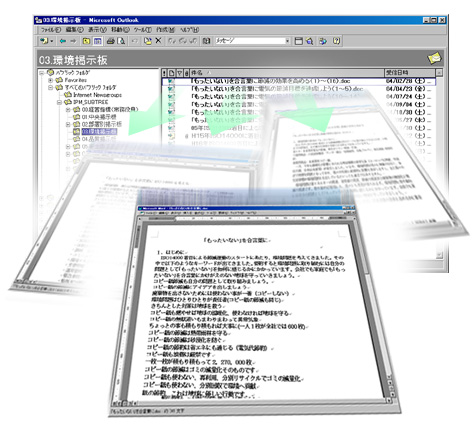Select Internet Newsgroups folder
Screen dimensions: 475x436
click(x=97, y=95)
